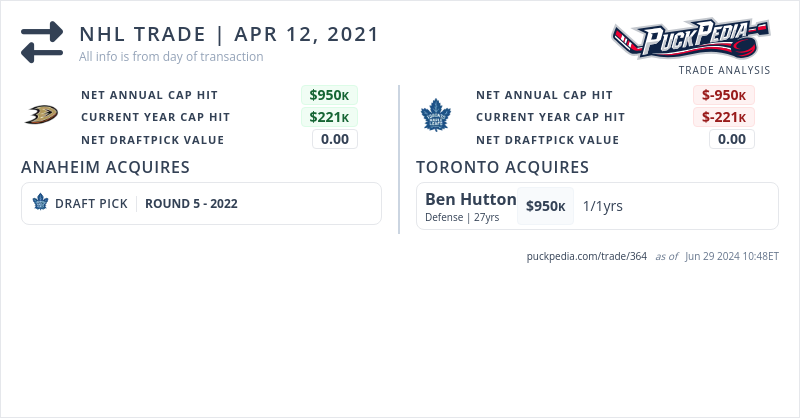Click the PuckPedia logo
This screenshot has width=800, height=418.
click(x=692, y=40)
